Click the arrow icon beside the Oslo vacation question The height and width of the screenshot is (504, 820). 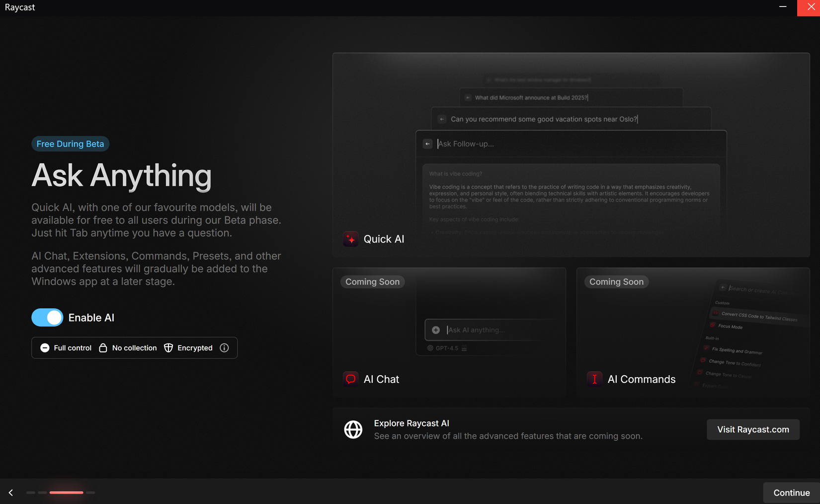442,119
